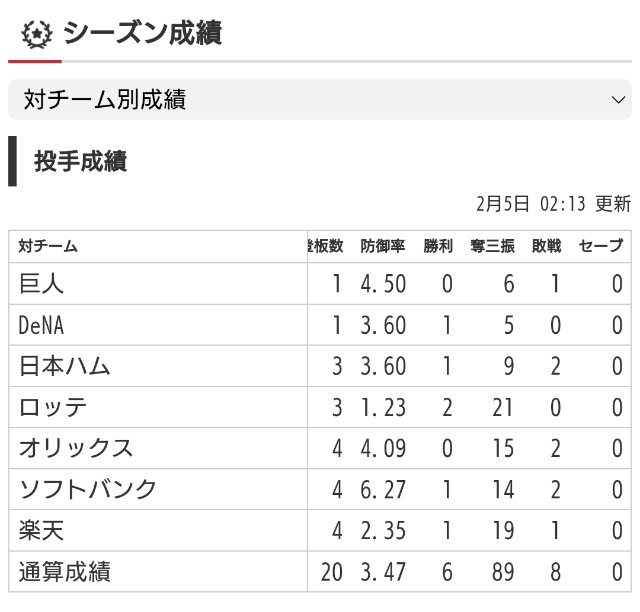The height and width of the screenshot is (612, 640).
Task: Select the 日本ハム row
Action: [x=320, y=366]
